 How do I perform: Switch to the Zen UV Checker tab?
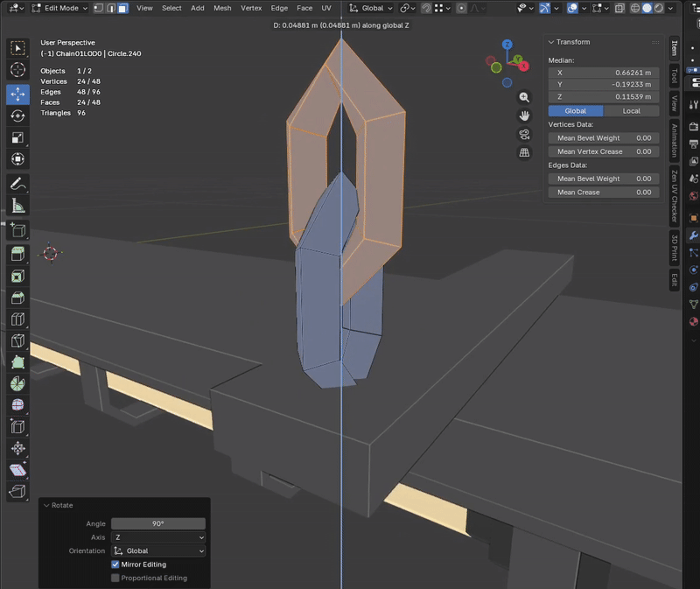[675, 197]
